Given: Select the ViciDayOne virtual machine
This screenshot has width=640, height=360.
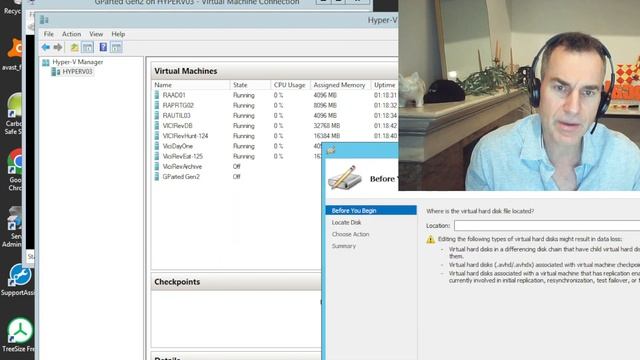Looking at the screenshot, I should click(x=178, y=146).
